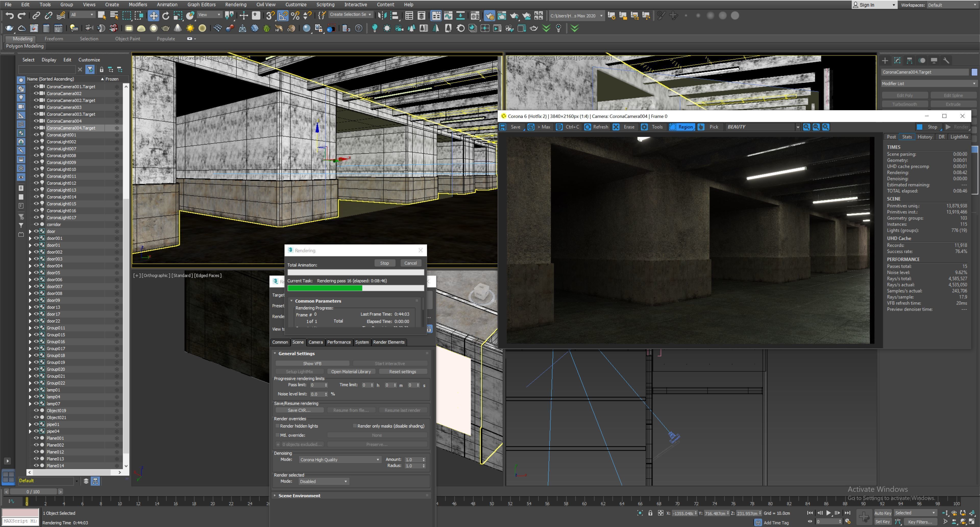Viewport: 980px width, 527px height.
Task: Open the Rendering menu
Action: [236, 5]
